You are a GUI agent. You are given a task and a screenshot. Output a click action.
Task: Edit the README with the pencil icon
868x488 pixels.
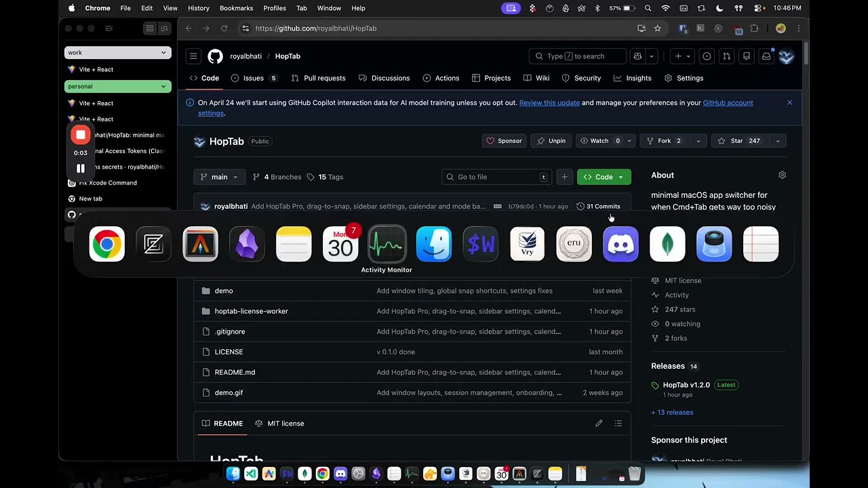tap(599, 424)
